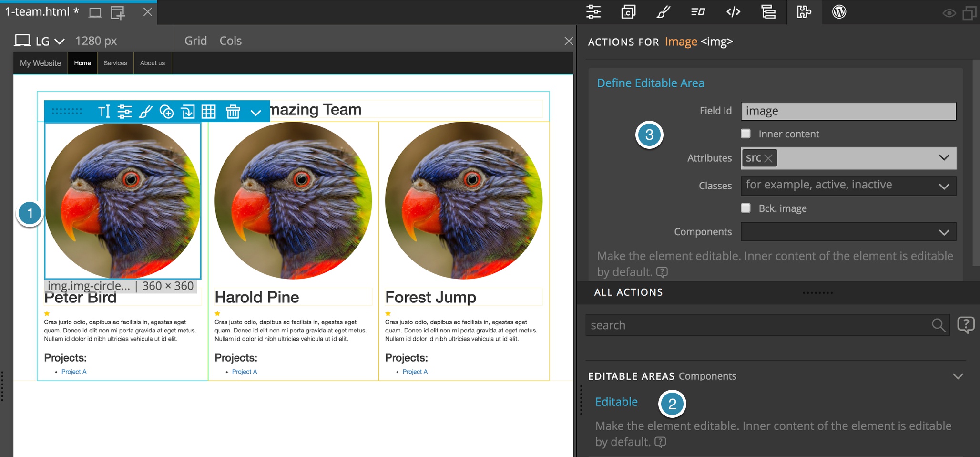Select the first parrot image above Peter Bird
980x457 pixels.
pyautogui.click(x=122, y=200)
